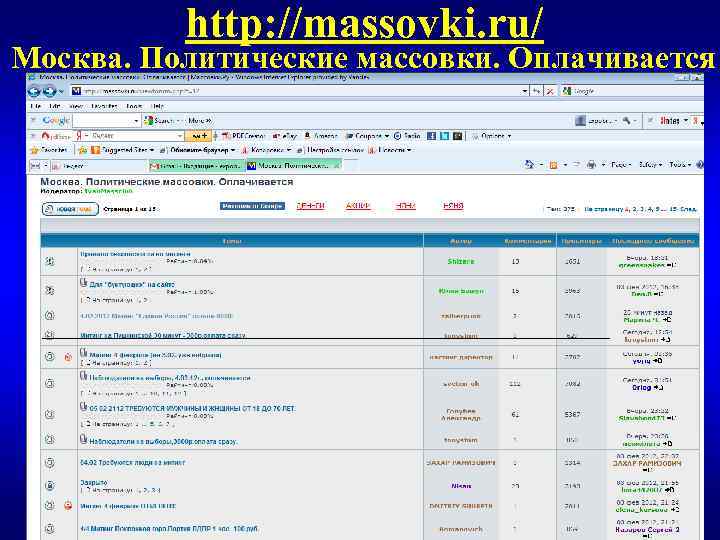Go to the next page via След. link
The height and width of the screenshot is (540, 720).
point(688,209)
